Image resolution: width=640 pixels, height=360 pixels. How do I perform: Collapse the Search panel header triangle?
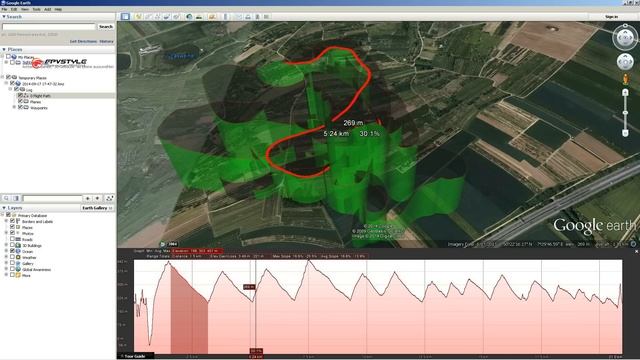4,17
